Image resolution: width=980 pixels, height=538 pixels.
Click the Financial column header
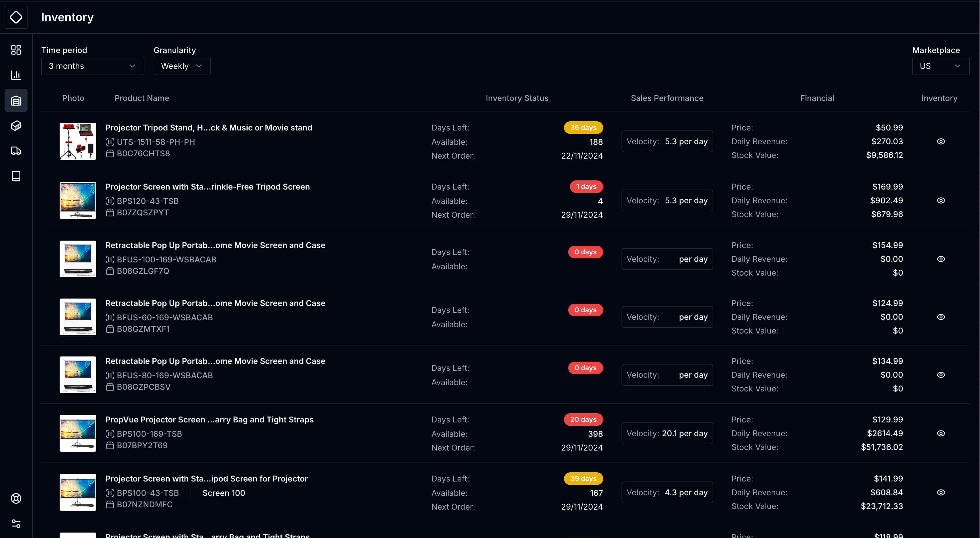(x=817, y=98)
